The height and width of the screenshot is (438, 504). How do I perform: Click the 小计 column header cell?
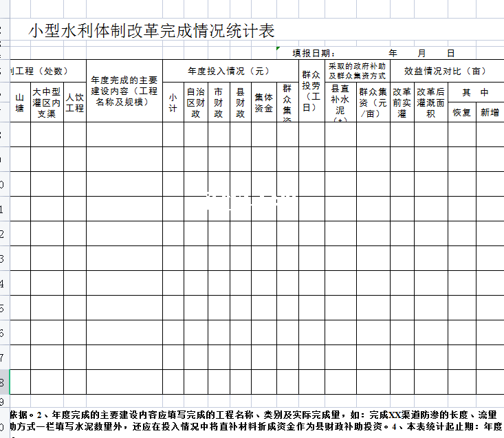click(173, 103)
